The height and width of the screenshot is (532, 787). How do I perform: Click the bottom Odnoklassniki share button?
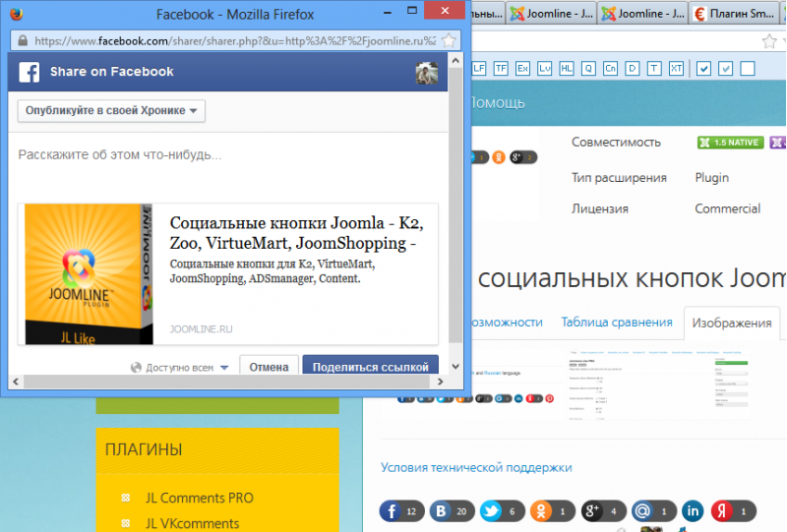point(553,511)
